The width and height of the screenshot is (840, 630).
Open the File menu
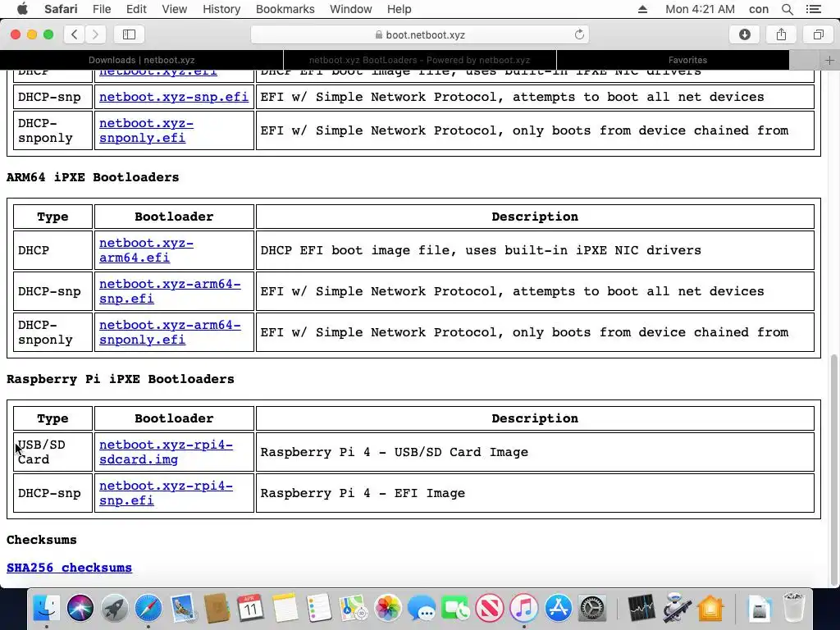tap(102, 9)
